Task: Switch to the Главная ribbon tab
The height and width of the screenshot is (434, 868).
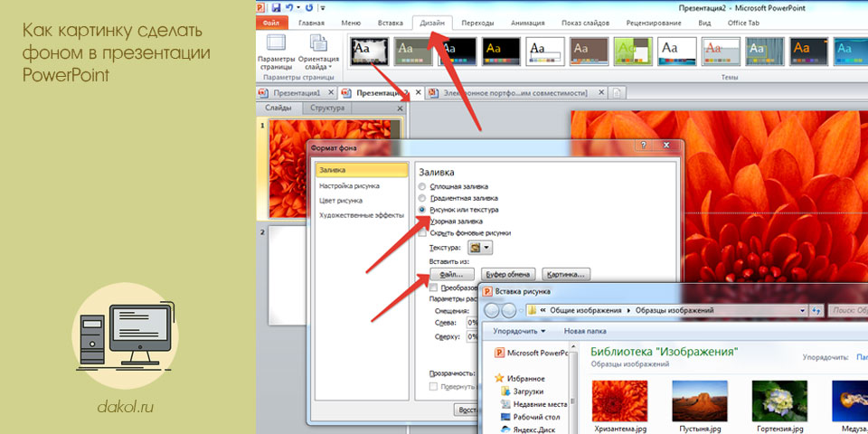Action: pyautogui.click(x=311, y=24)
